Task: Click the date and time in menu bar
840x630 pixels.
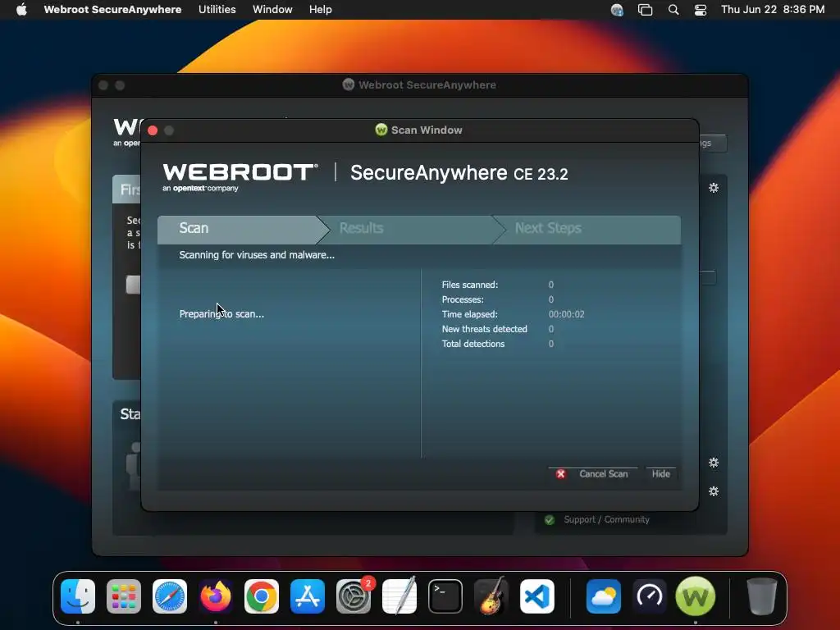Action: (773, 10)
